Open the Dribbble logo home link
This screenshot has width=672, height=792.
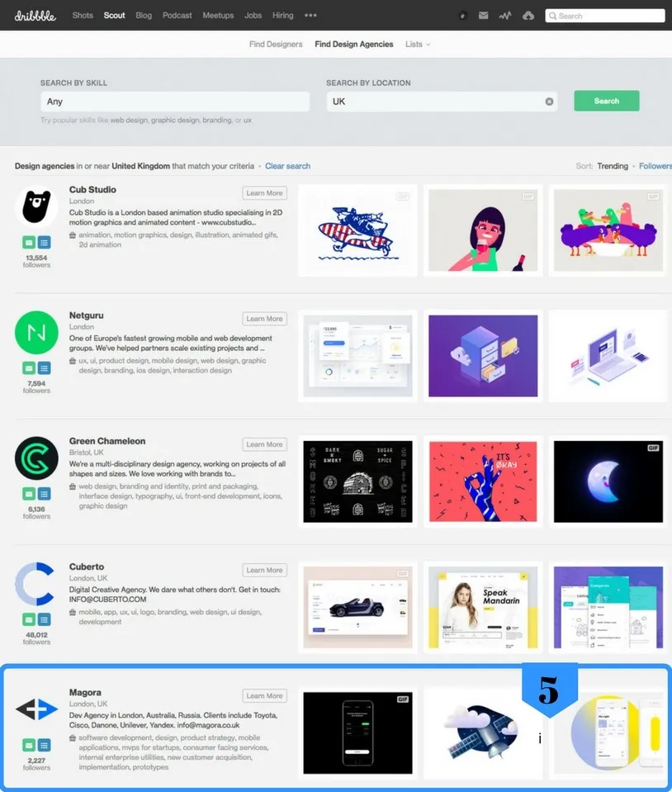(x=35, y=16)
